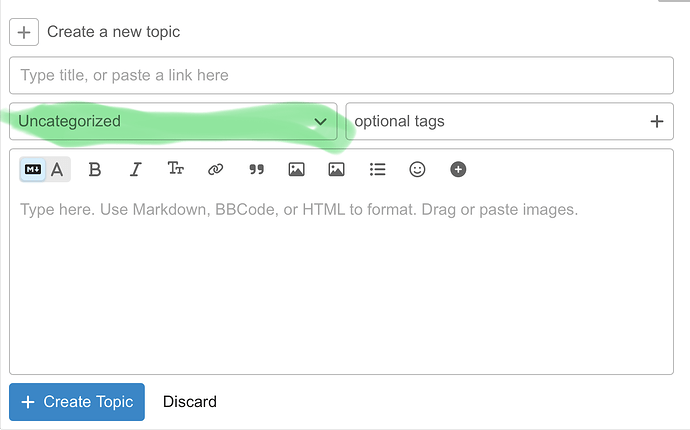Add a blockquote
690x430 pixels.
pyautogui.click(x=256, y=170)
